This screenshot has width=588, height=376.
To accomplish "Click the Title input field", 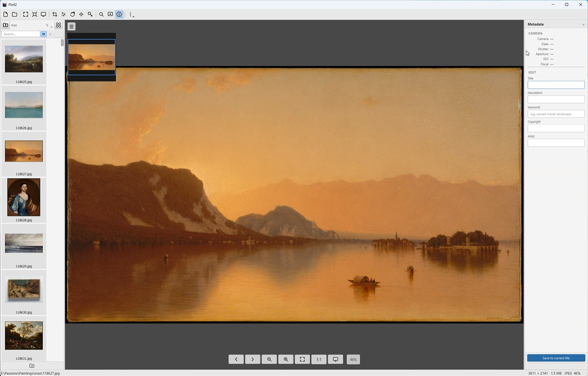I will (x=556, y=85).
